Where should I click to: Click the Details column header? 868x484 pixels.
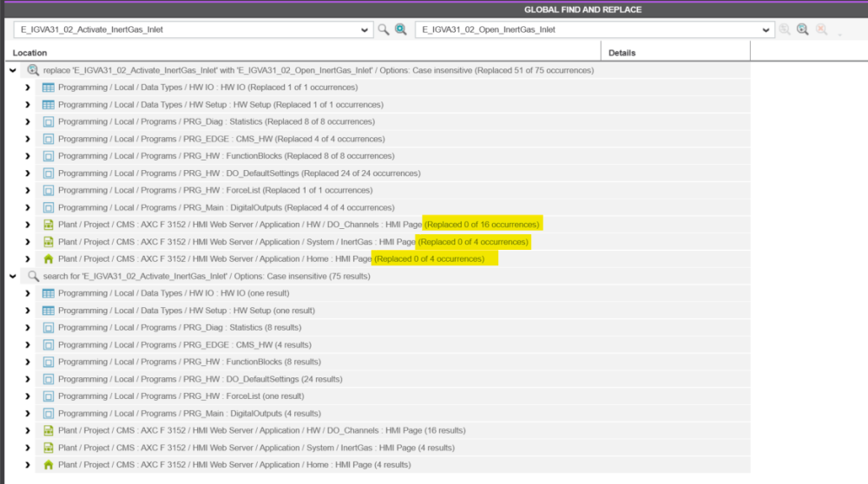click(x=621, y=53)
